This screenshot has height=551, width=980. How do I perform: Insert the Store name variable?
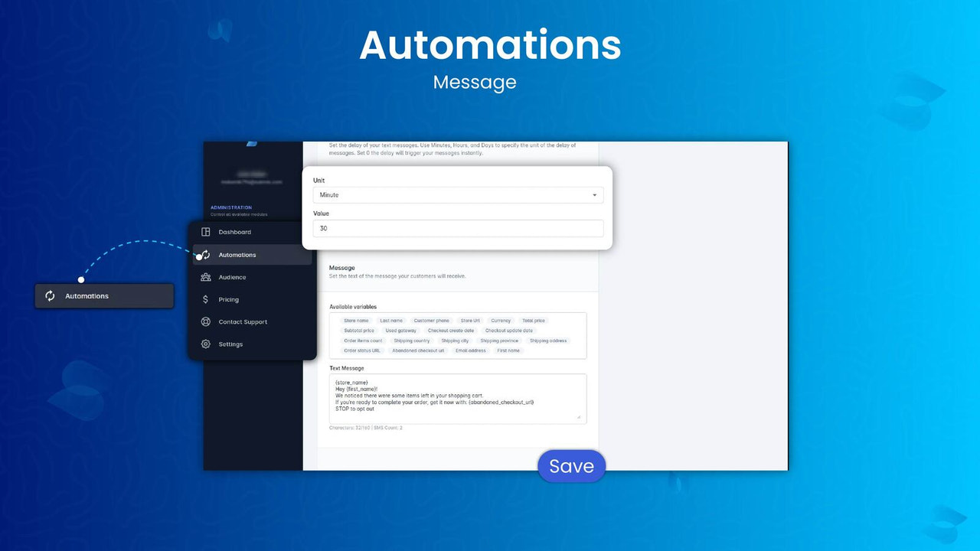point(356,321)
